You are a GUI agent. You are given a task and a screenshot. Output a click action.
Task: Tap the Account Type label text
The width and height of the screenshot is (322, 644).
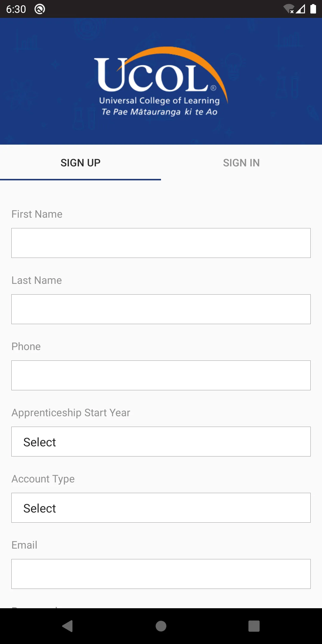click(43, 479)
